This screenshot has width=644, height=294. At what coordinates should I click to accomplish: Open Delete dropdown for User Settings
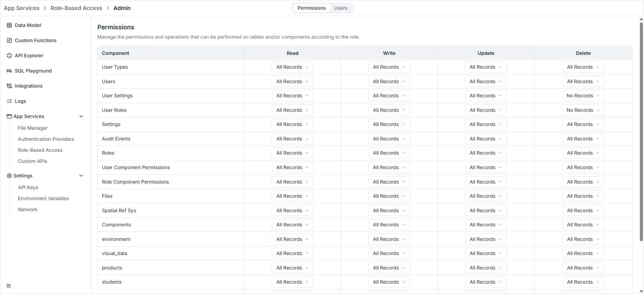[583, 96]
